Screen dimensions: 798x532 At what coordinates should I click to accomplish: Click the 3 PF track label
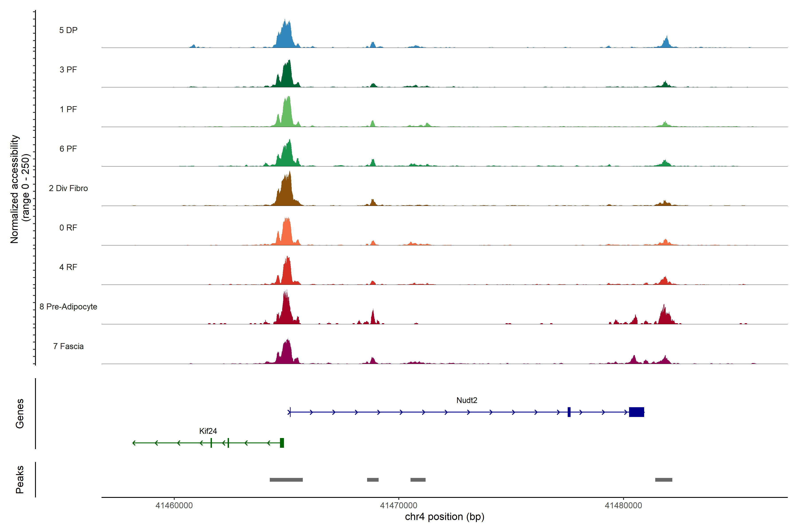click(68, 70)
